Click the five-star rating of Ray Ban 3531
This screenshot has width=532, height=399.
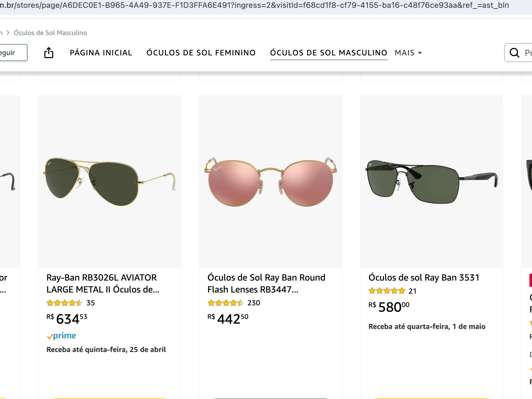[387, 291]
